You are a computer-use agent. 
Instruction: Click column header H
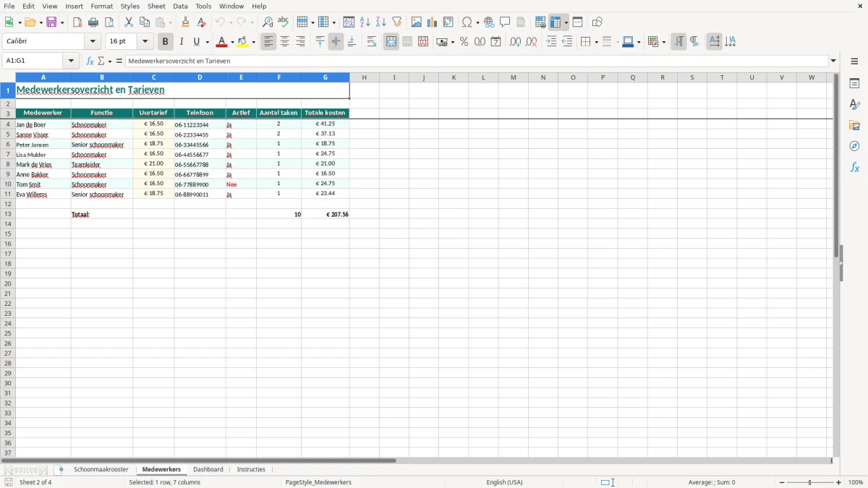tap(364, 77)
